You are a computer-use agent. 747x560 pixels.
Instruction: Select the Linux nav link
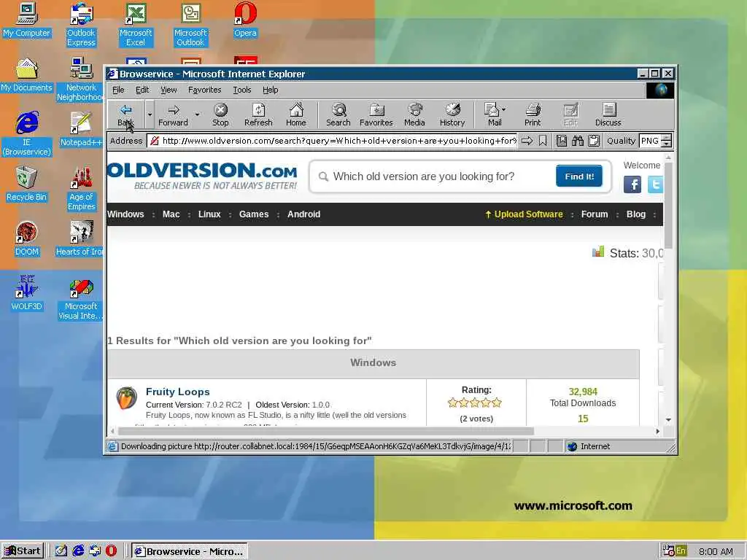point(209,214)
